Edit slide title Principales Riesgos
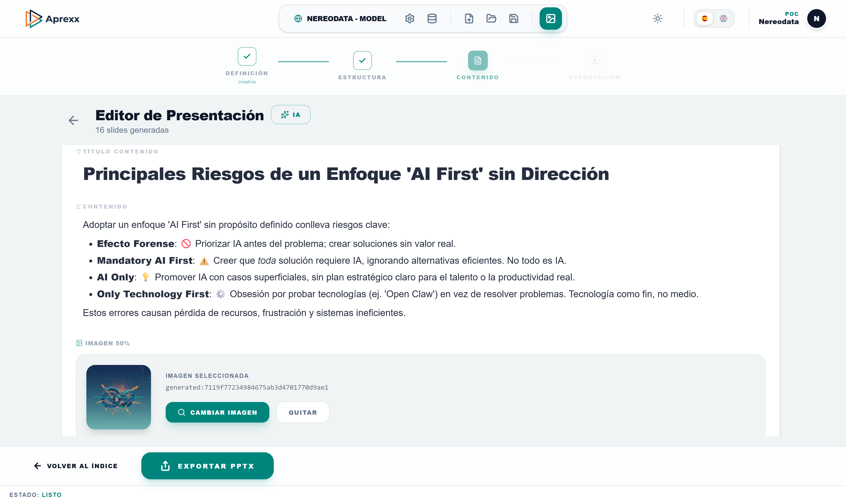The width and height of the screenshot is (846, 504). (346, 174)
